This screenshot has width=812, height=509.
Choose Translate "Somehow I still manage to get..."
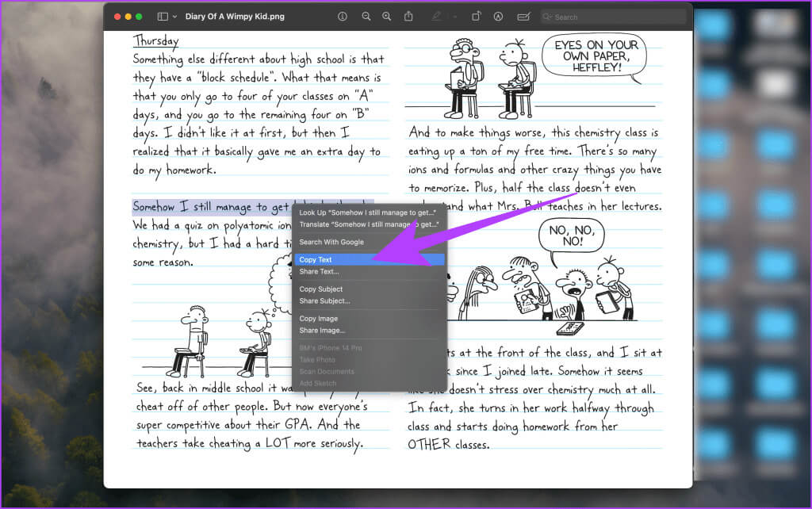coord(370,224)
